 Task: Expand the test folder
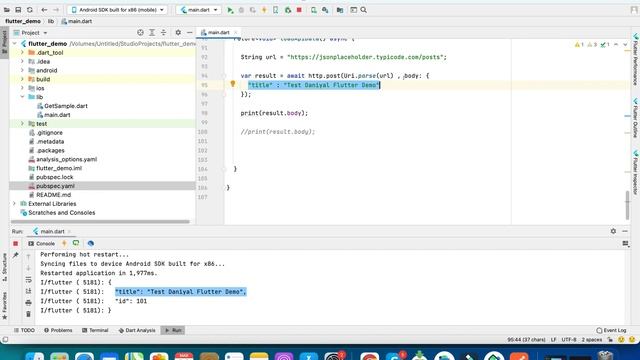(x=22, y=123)
